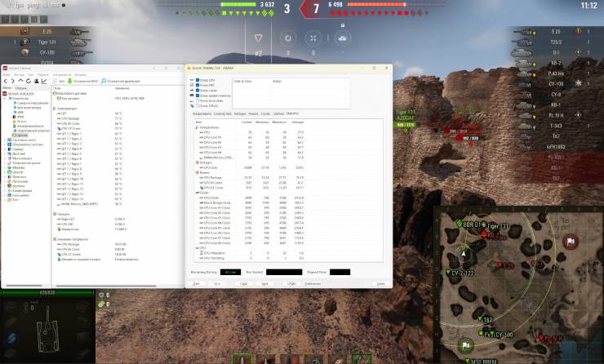This screenshot has width=604, height=364.
Task: Select the AIDA64 root node icon
Action: [5, 94]
